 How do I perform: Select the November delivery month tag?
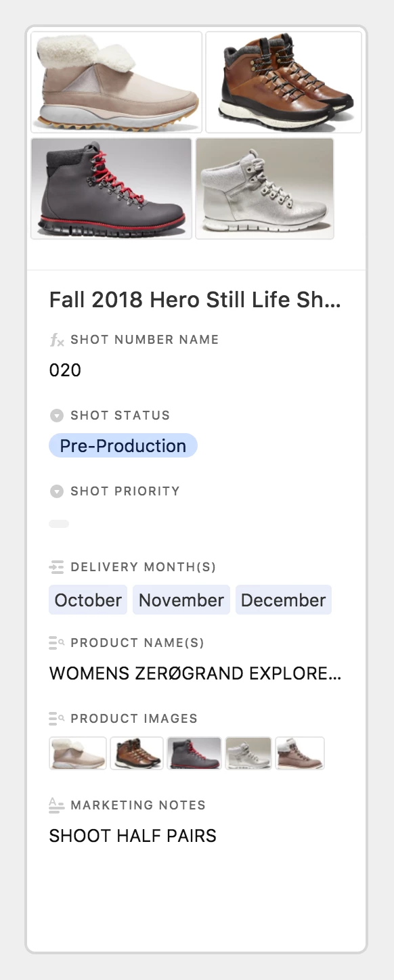pos(181,600)
